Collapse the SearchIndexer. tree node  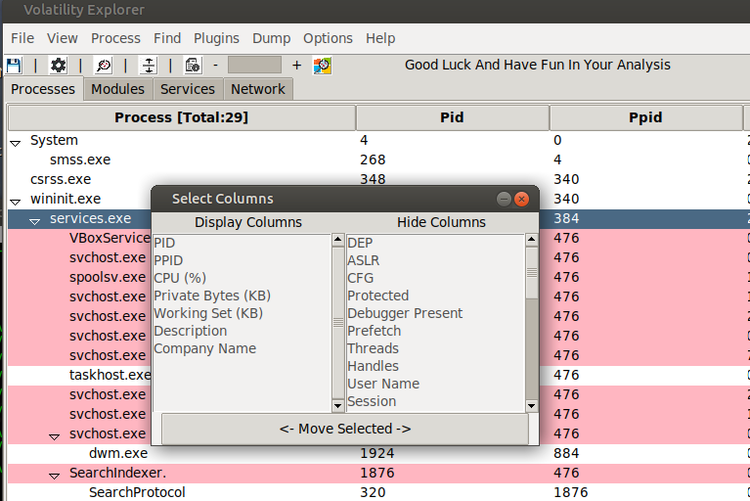pyautogui.click(x=55, y=476)
